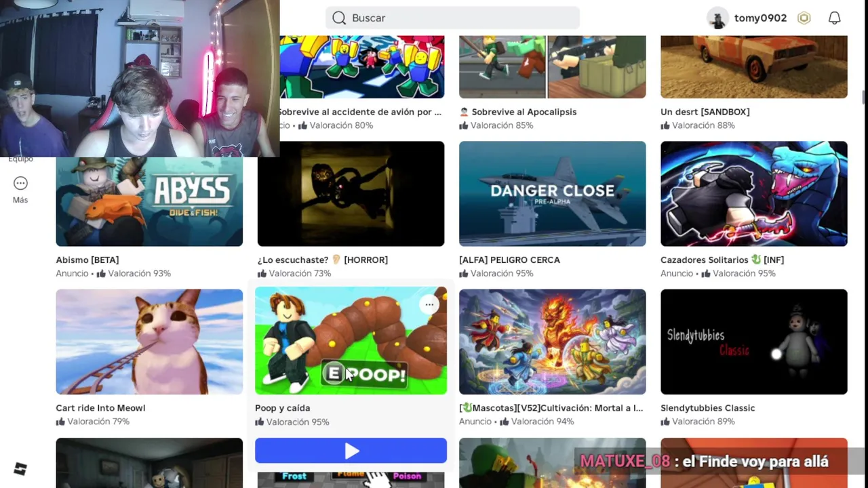This screenshot has height=488, width=868.
Task: Click Valoración 93% under Abismo
Action: [x=139, y=273]
